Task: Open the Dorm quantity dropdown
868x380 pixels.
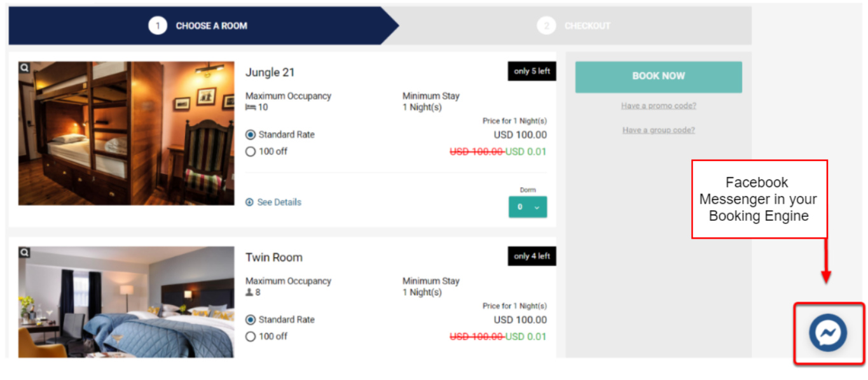Action: click(x=527, y=207)
